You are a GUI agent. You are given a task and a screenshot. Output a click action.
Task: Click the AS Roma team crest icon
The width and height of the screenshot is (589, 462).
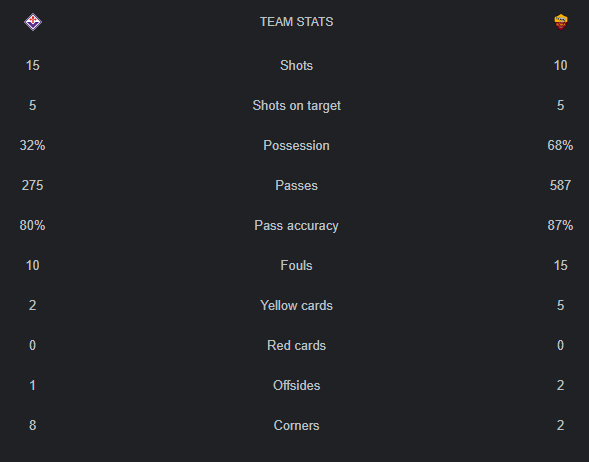pos(560,22)
